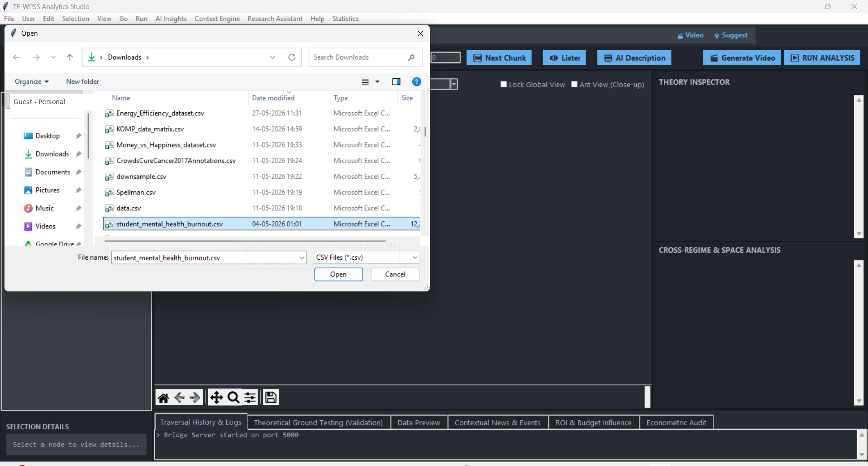
Task: Click the Search Downloads input field
Action: pyautogui.click(x=360, y=57)
